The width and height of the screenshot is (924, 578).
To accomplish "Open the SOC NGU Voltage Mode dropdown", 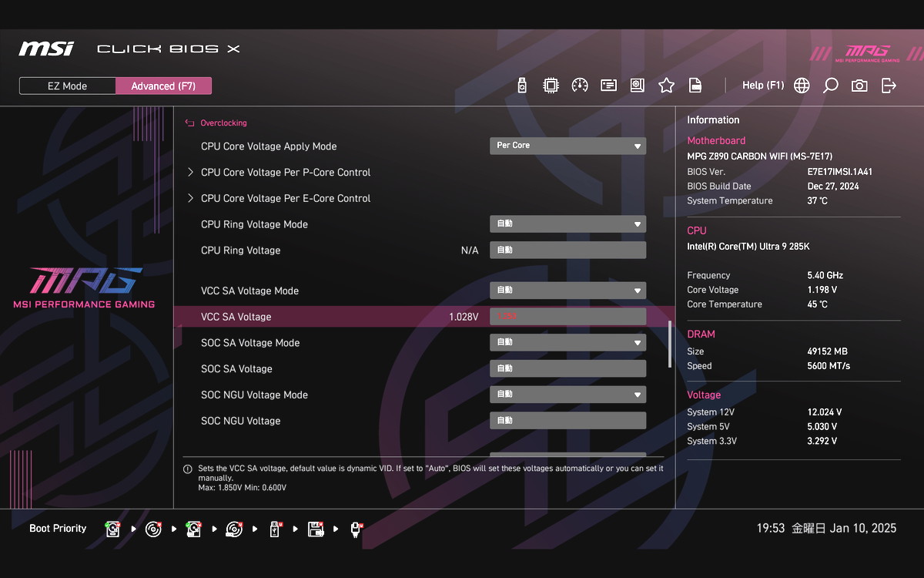I will [x=567, y=395].
